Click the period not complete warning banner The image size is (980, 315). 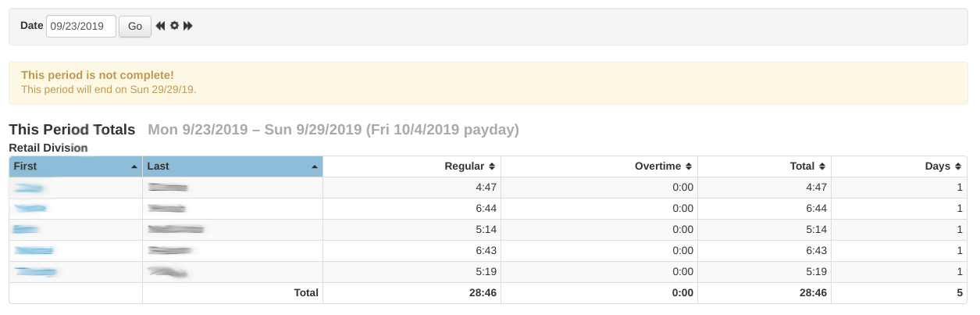[x=488, y=83]
